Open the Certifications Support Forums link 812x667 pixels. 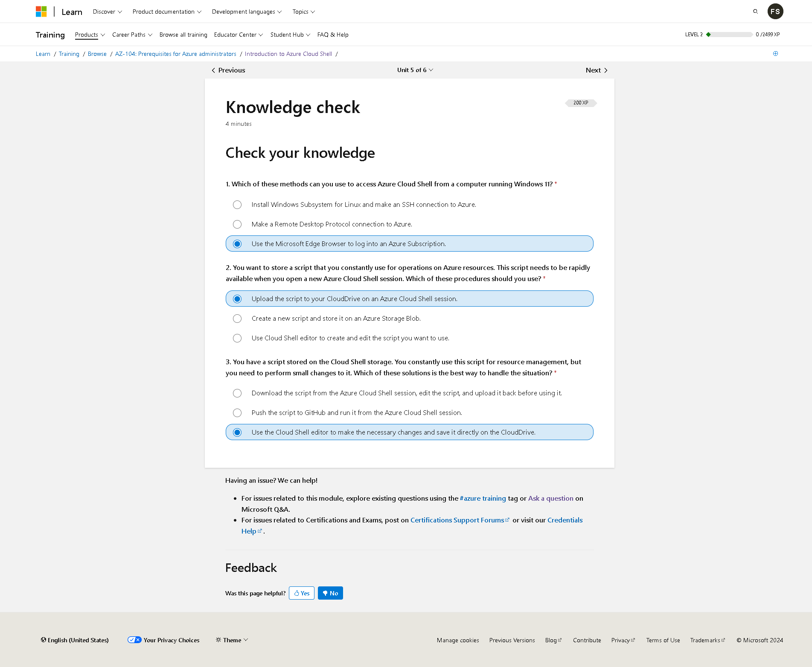click(457, 520)
